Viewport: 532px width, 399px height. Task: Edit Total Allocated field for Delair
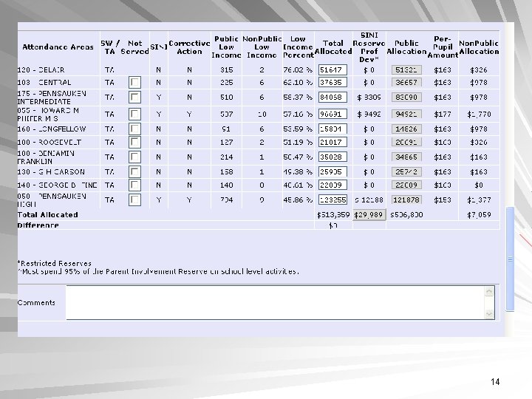(332, 70)
